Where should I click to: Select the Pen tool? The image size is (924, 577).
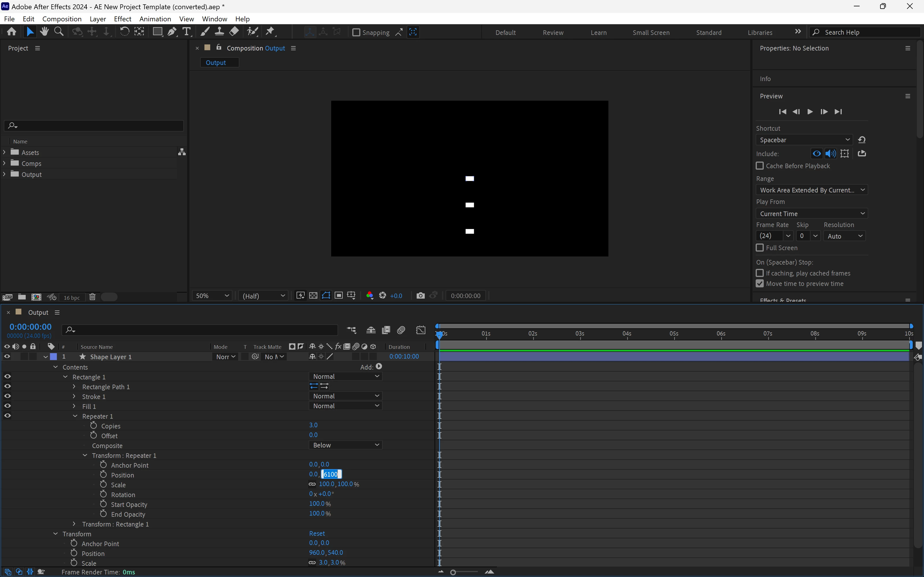(x=172, y=32)
